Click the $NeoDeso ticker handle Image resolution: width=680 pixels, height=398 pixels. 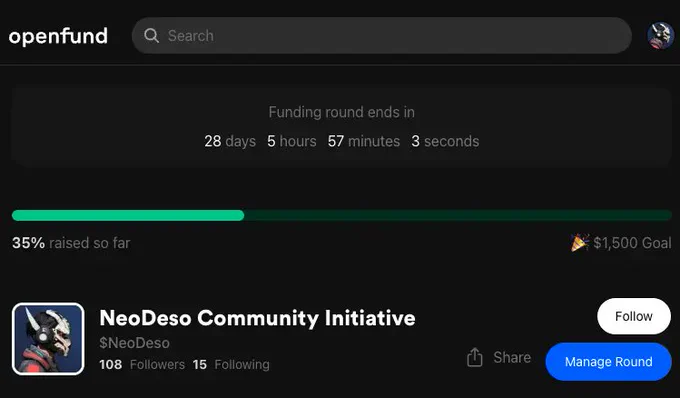[x=134, y=343]
